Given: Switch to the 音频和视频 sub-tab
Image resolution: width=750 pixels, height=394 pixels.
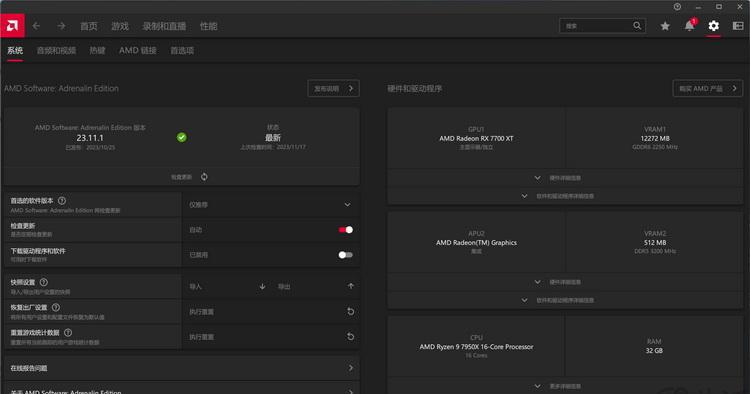Looking at the screenshot, I should (x=56, y=50).
